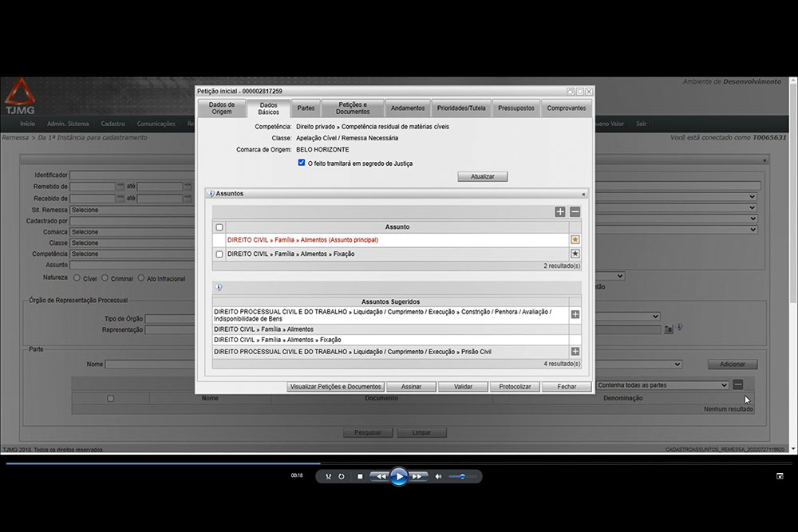
Task: Click the Cadastrado por input field
Action: [x=132, y=221]
